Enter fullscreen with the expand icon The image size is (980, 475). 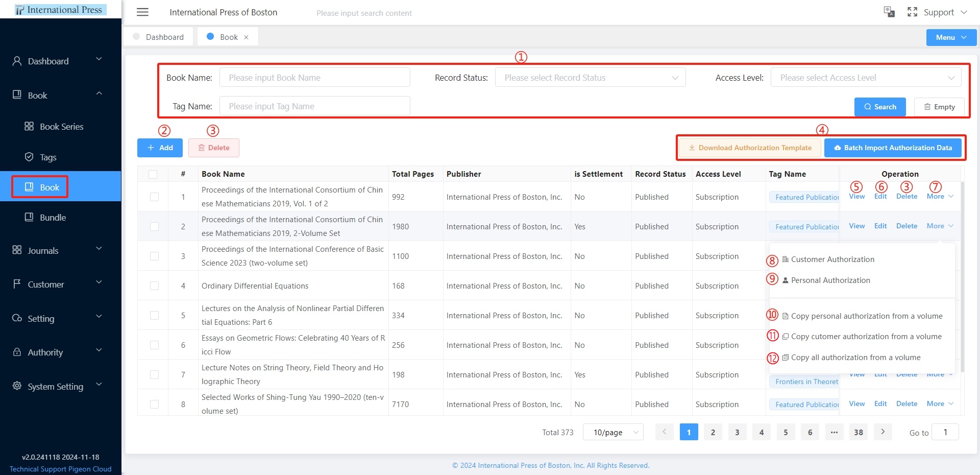pyautogui.click(x=912, y=12)
